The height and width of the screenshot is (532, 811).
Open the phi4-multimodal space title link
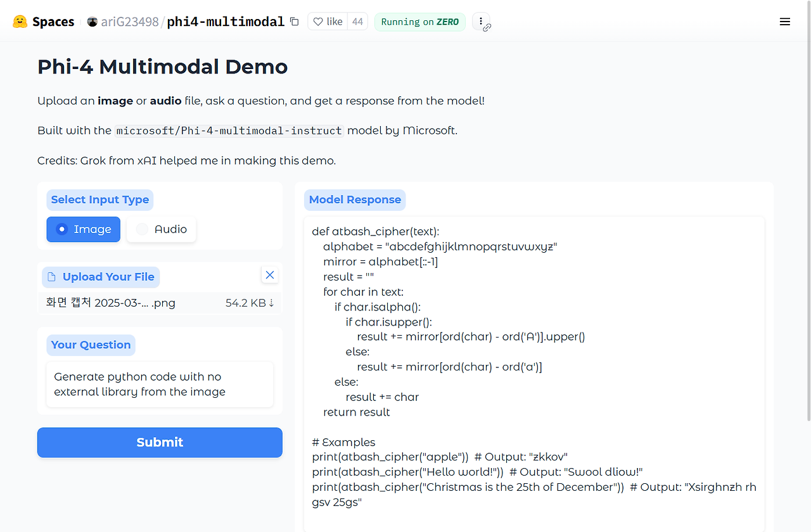226,21
